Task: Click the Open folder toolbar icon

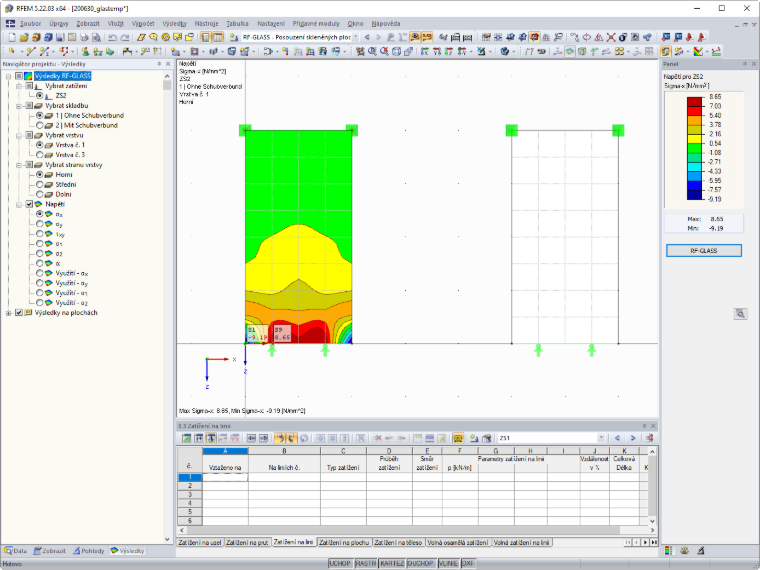Action: 24,37
